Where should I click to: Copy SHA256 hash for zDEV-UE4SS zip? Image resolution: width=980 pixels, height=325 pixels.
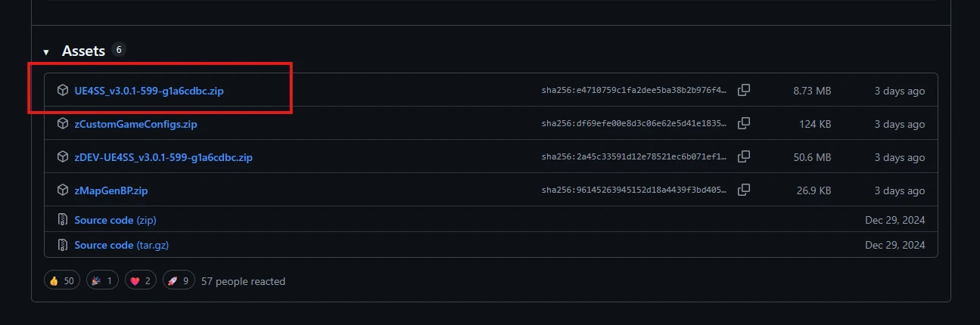click(744, 156)
